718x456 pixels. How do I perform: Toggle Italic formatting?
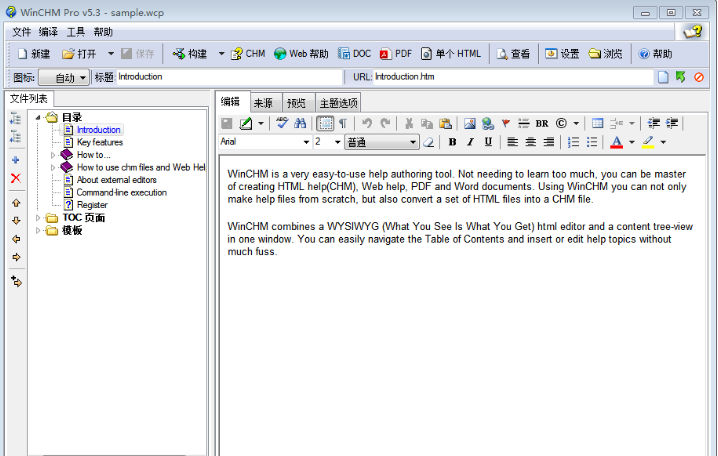coord(470,142)
